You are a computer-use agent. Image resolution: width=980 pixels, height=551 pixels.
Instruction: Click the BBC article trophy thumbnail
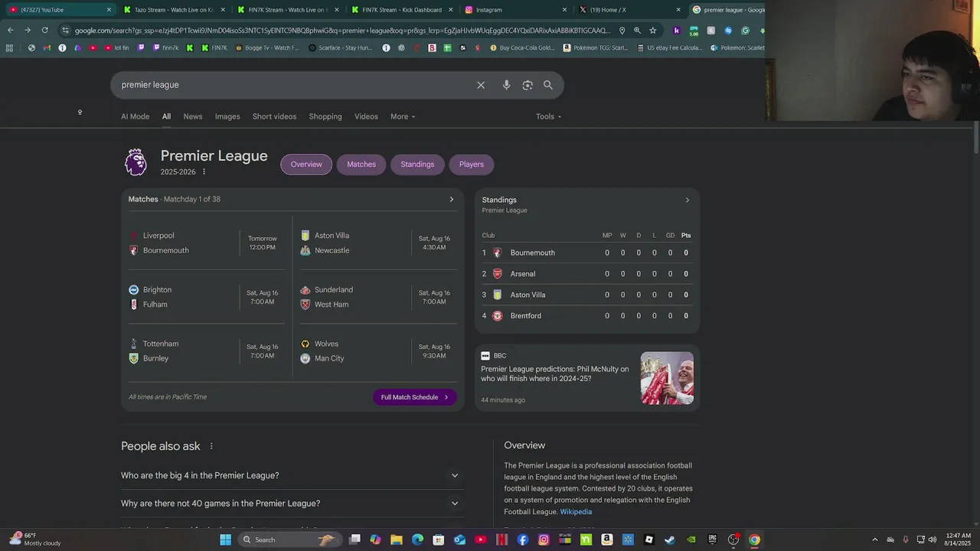(667, 378)
